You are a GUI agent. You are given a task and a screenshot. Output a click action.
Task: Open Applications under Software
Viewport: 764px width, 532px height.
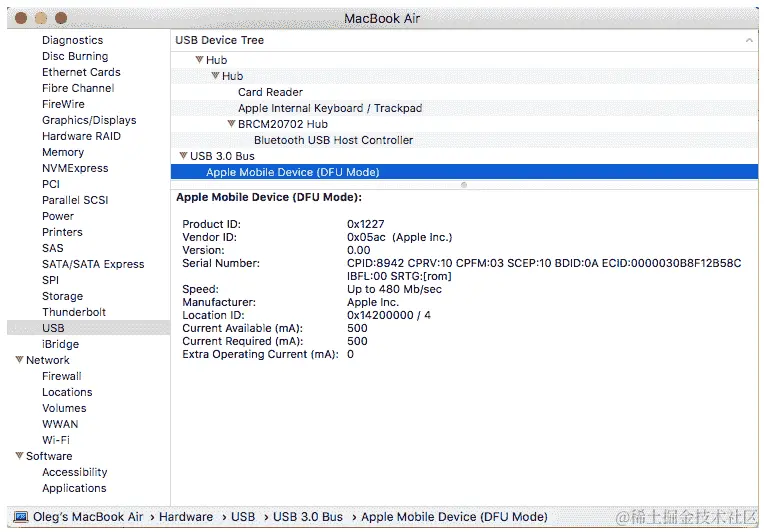(x=74, y=488)
